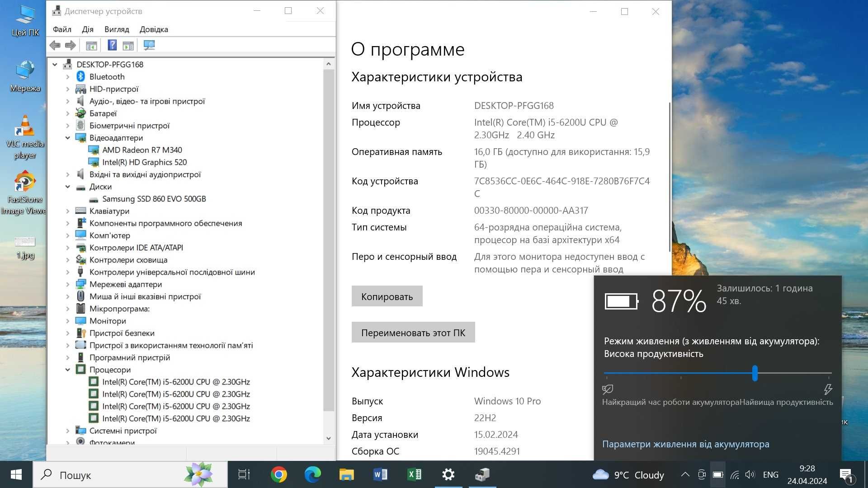This screenshot has height=488, width=868.
Task: Collapse the Відеоадаптери category
Action: (68, 138)
